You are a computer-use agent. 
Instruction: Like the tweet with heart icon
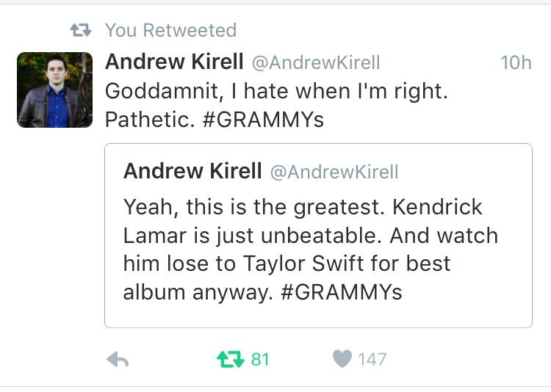[342, 359]
